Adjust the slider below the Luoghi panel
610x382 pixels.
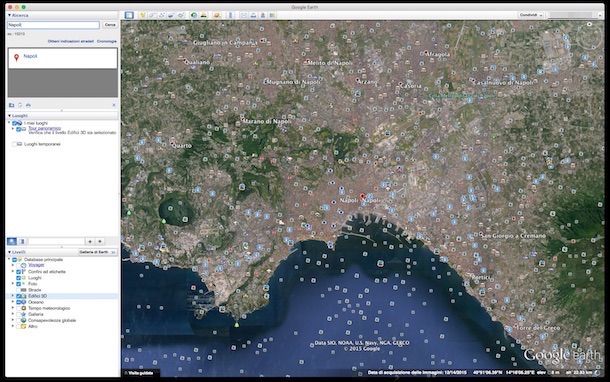pos(56,241)
